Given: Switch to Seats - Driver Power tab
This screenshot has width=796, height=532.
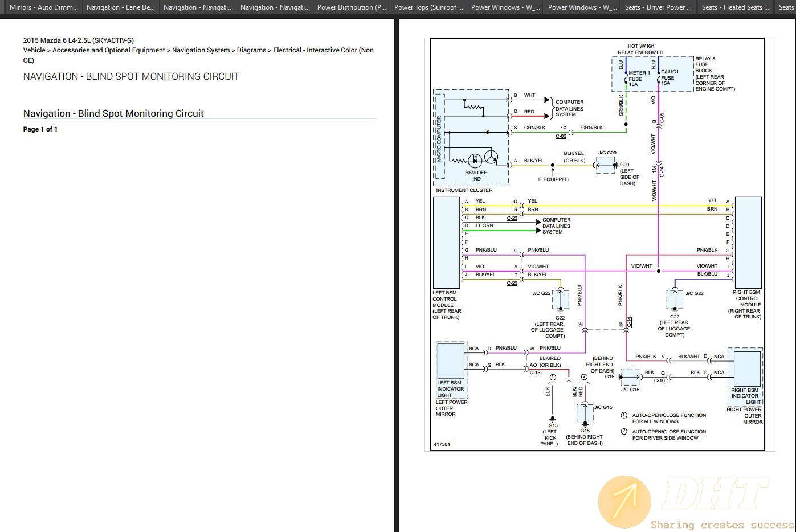Looking at the screenshot, I should 658,7.
